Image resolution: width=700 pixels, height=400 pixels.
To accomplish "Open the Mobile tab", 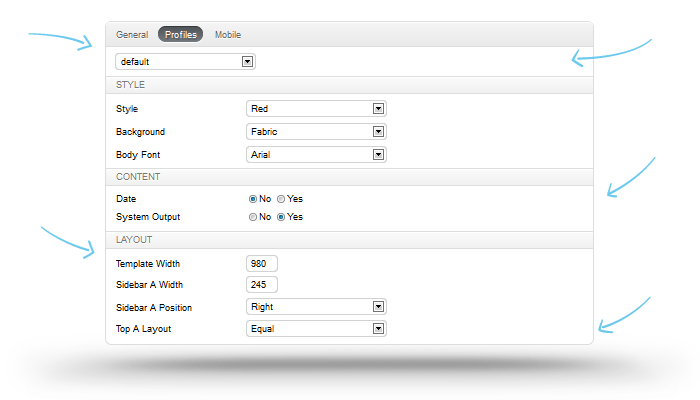I will (228, 35).
